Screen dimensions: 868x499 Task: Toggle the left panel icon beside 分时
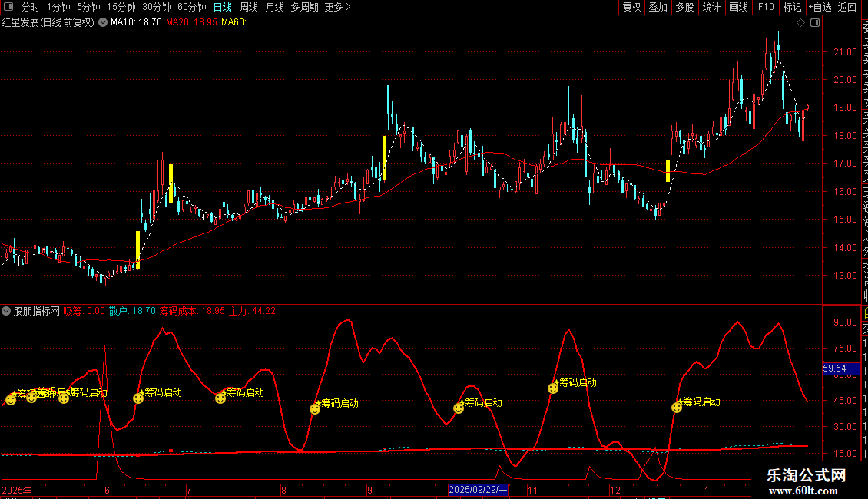coord(8,7)
